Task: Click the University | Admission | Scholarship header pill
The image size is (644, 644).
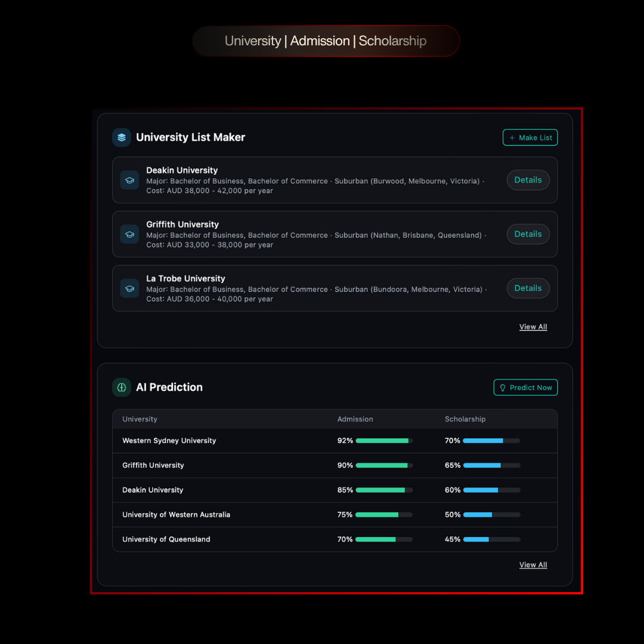Action: pos(326,41)
